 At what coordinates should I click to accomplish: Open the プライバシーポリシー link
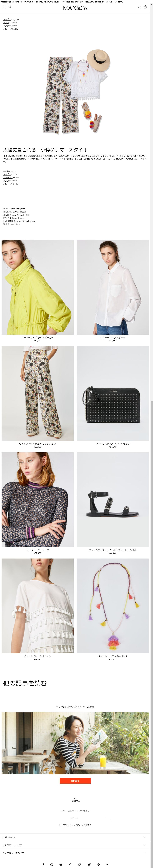[72, 825]
